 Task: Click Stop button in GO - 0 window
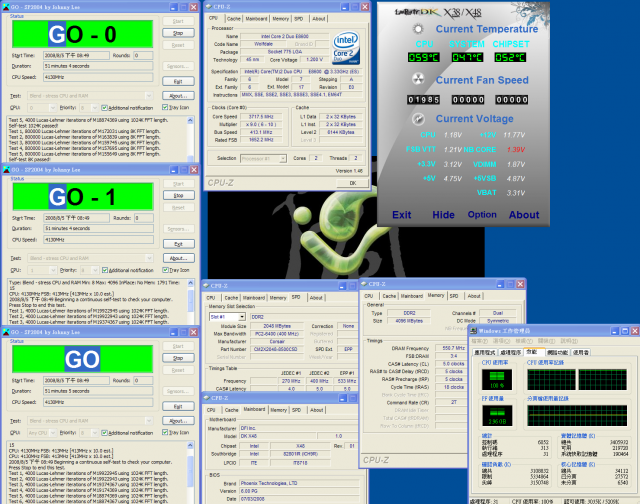coord(178,33)
